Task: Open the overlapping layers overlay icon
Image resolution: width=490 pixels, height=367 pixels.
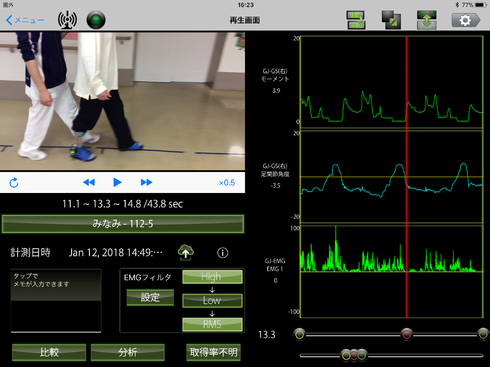Action: click(391, 20)
